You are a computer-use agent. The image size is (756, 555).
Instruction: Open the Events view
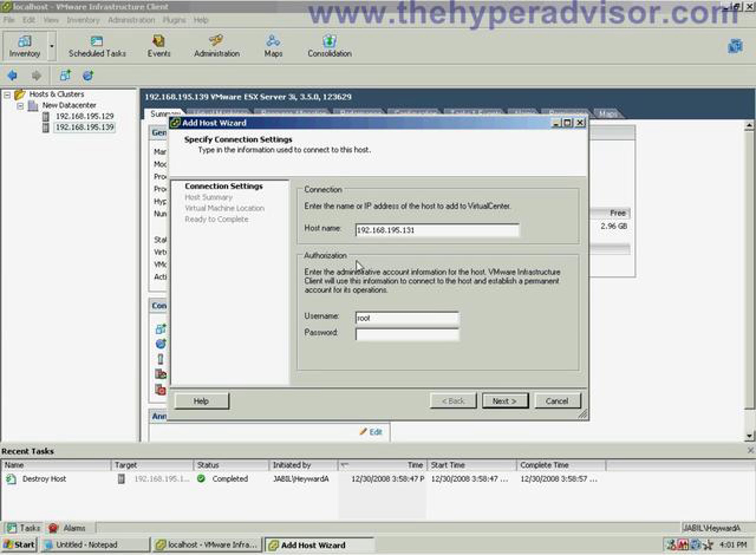coord(159,46)
